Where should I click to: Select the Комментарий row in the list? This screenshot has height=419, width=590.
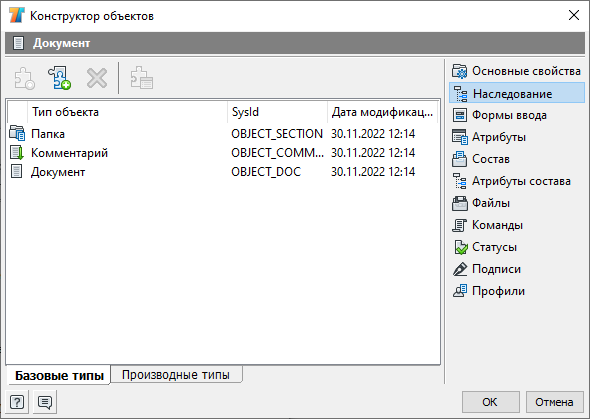223,153
